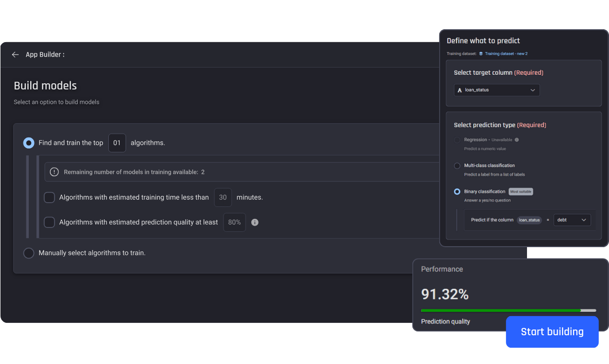Click the 91.32% performance value

pyautogui.click(x=445, y=294)
